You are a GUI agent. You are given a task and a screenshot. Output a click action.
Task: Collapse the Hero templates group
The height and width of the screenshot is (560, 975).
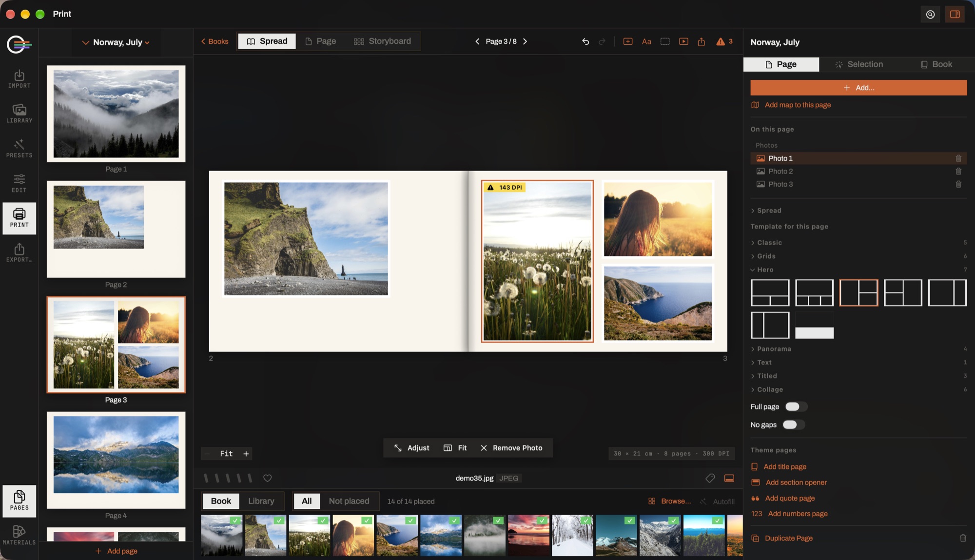pyautogui.click(x=762, y=270)
